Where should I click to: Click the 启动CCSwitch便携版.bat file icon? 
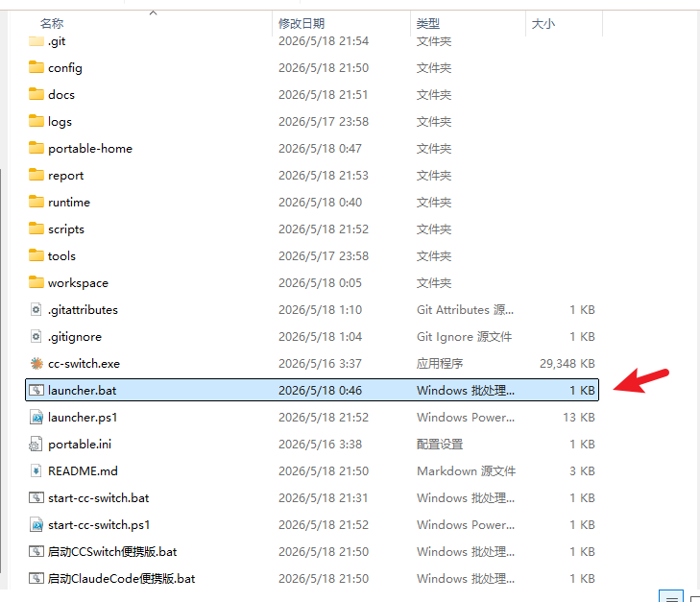[36, 551]
